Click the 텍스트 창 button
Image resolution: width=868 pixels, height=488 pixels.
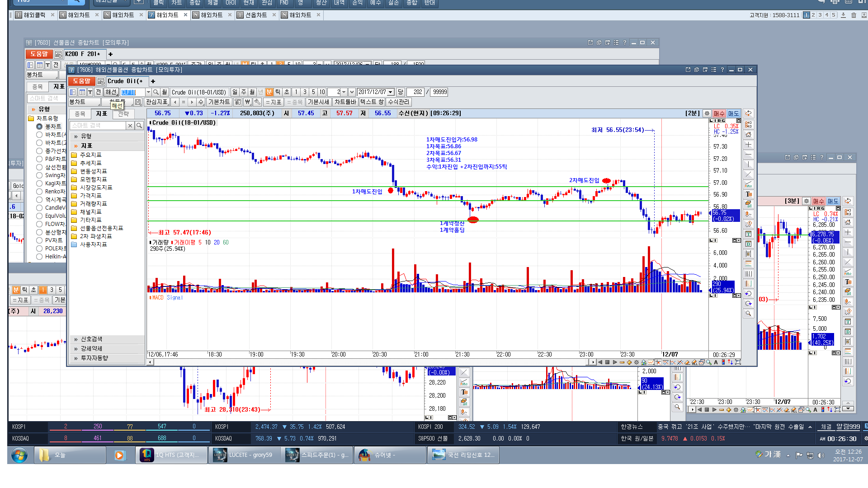372,102
